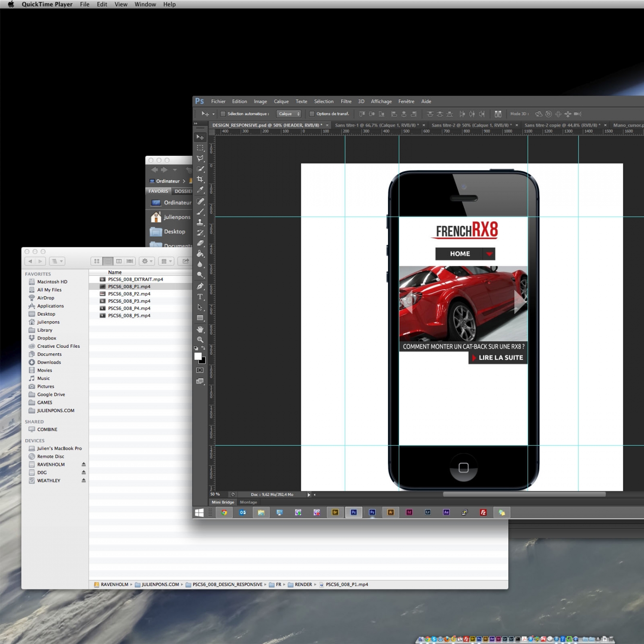Launch Illustrator from the Windows taskbar
Screen dimensions: 644x644
tap(391, 512)
